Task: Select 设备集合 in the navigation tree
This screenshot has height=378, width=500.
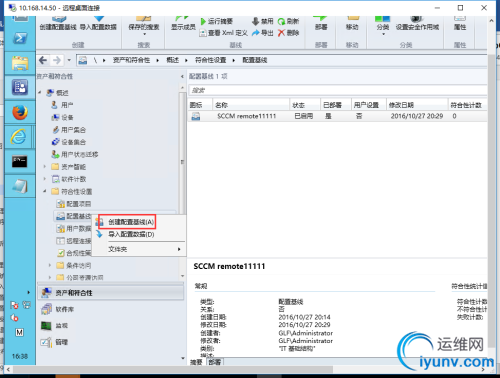Action: [x=68, y=142]
